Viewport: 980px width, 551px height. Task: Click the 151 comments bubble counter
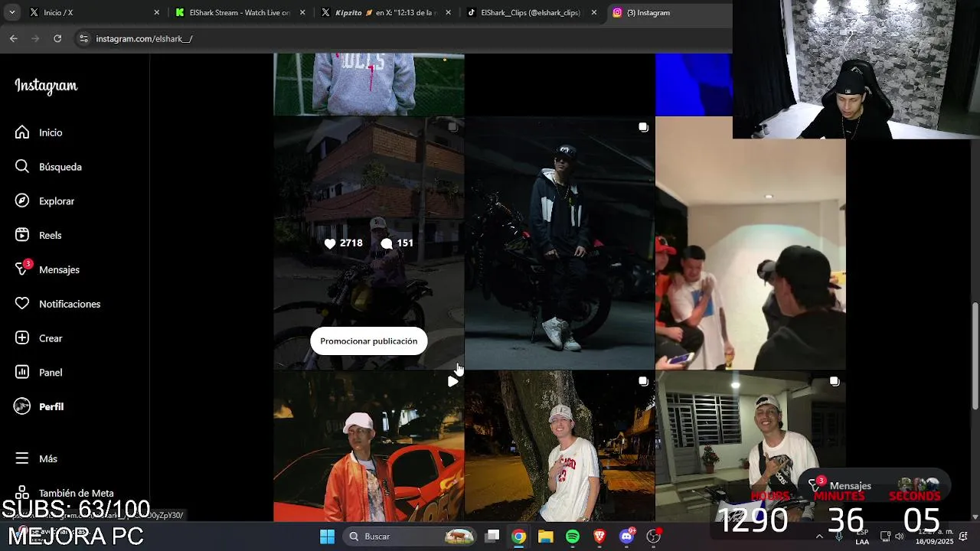pyautogui.click(x=397, y=243)
